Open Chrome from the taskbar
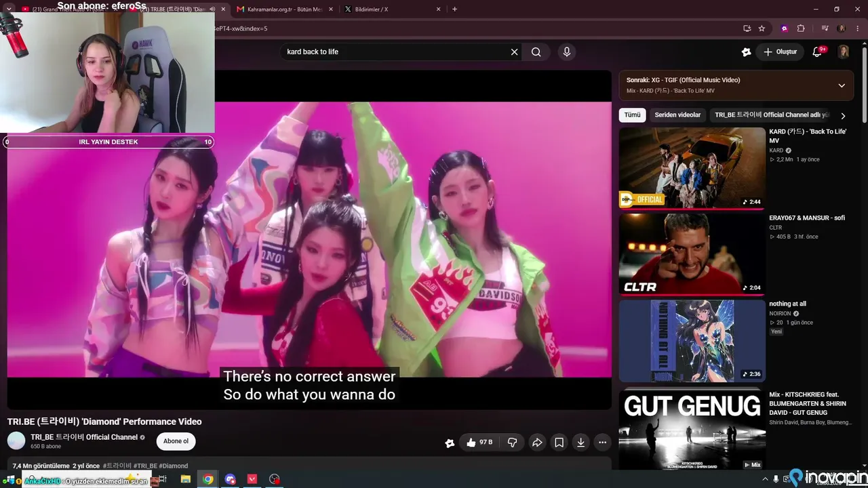This screenshot has width=868, height=488. (208, 479)
